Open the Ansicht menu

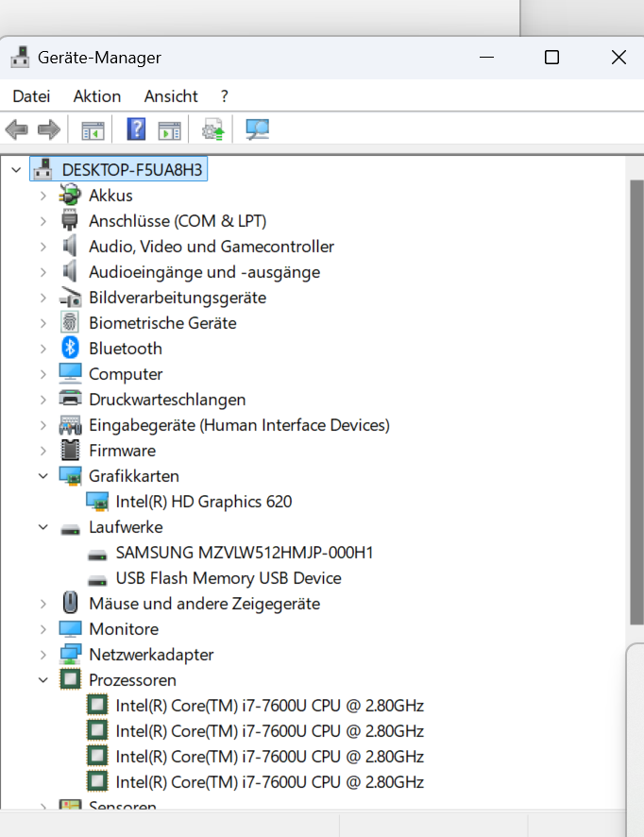[171, 96]
